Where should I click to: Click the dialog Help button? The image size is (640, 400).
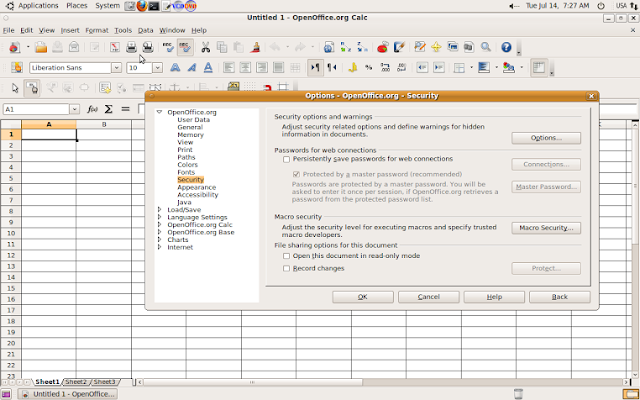click(494, 297)
